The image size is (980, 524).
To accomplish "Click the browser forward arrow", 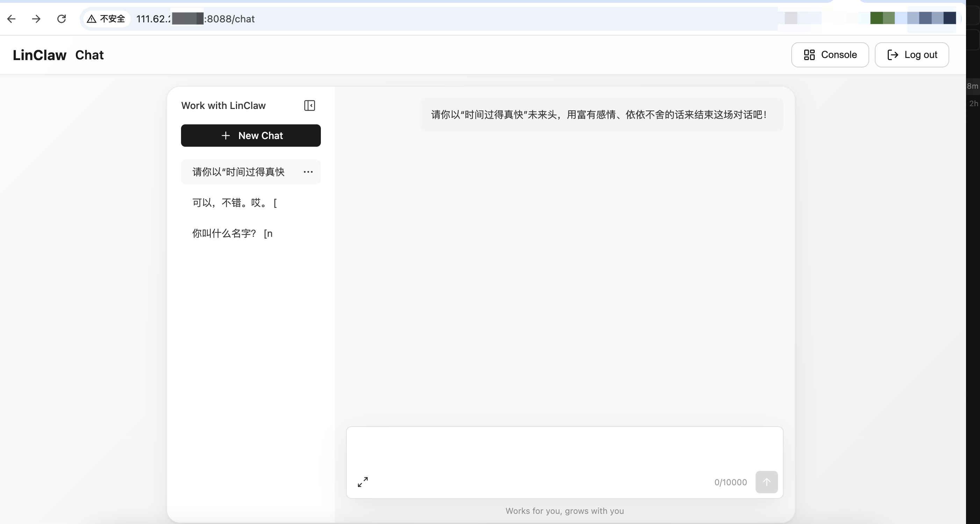I will pyautogui.click(x=36, y=19).
